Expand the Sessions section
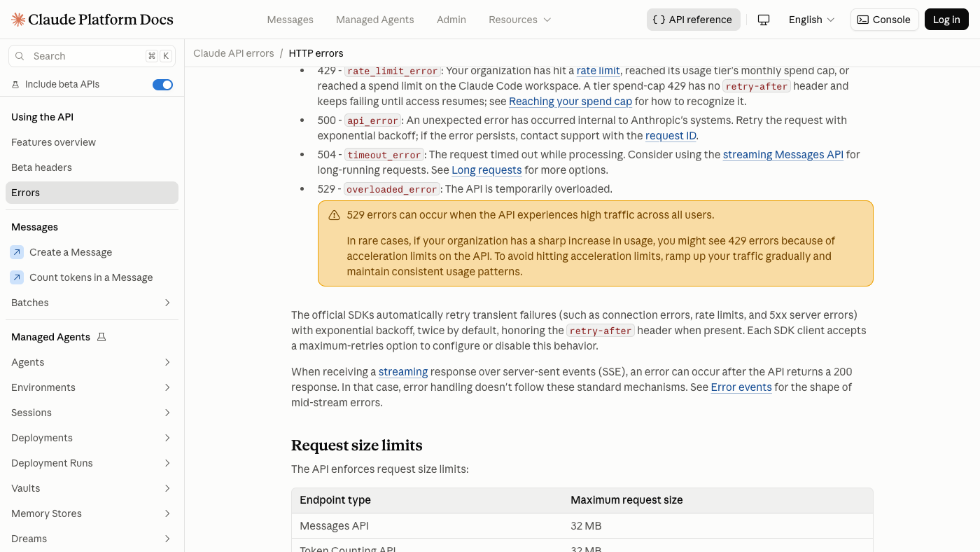The image size is (980, 552). (x=92, y=413)
